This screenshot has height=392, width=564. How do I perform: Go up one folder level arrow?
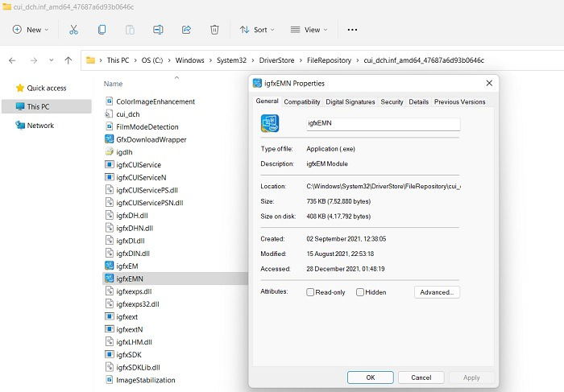(68, 60)
